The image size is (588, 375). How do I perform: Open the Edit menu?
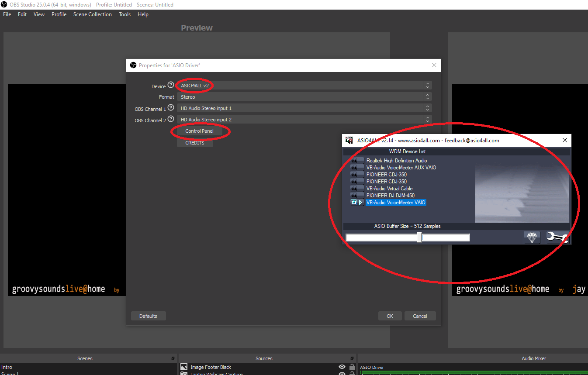pos(22,14)
